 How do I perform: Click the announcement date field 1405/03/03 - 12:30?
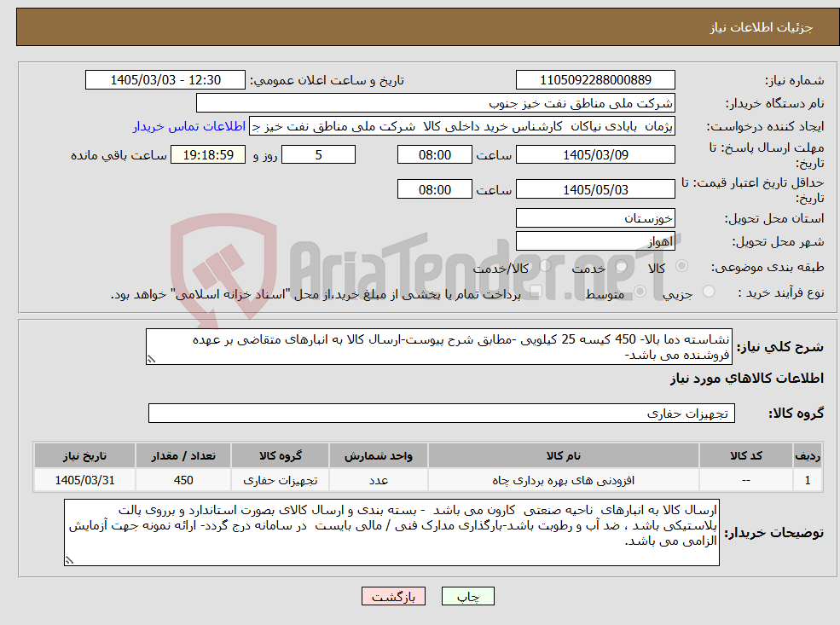tap(165, 80)
